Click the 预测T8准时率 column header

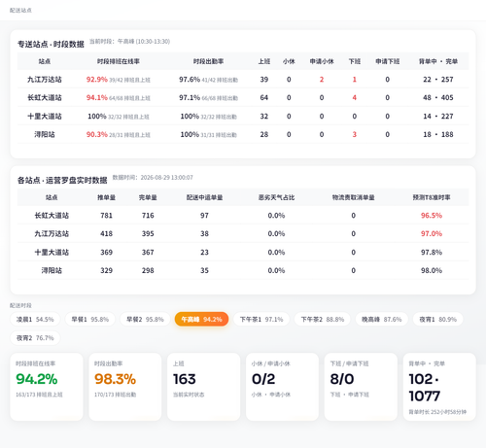(432, 197)
